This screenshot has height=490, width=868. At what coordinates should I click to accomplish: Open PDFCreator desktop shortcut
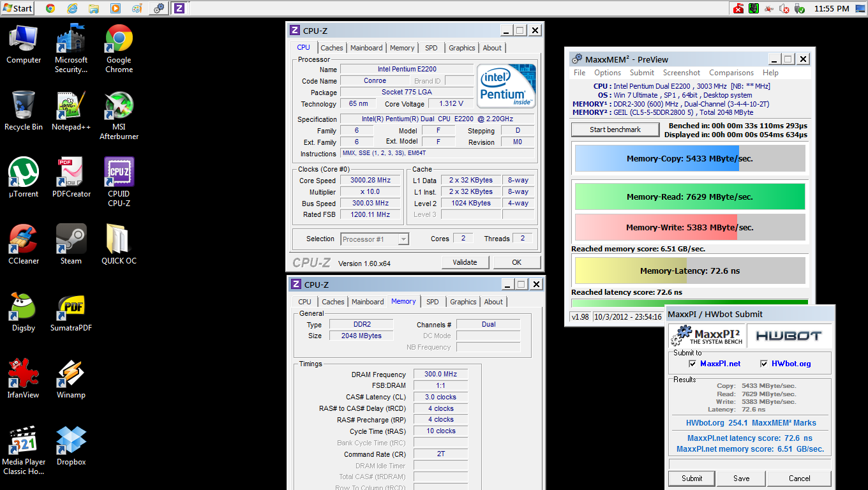coord(71,178)
